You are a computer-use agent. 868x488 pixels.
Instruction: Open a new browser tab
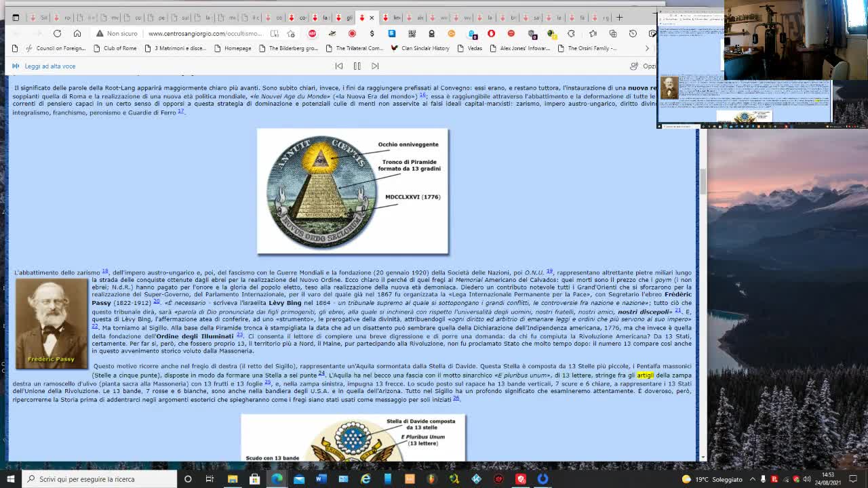pyautogui.click(x=619, y=18)
